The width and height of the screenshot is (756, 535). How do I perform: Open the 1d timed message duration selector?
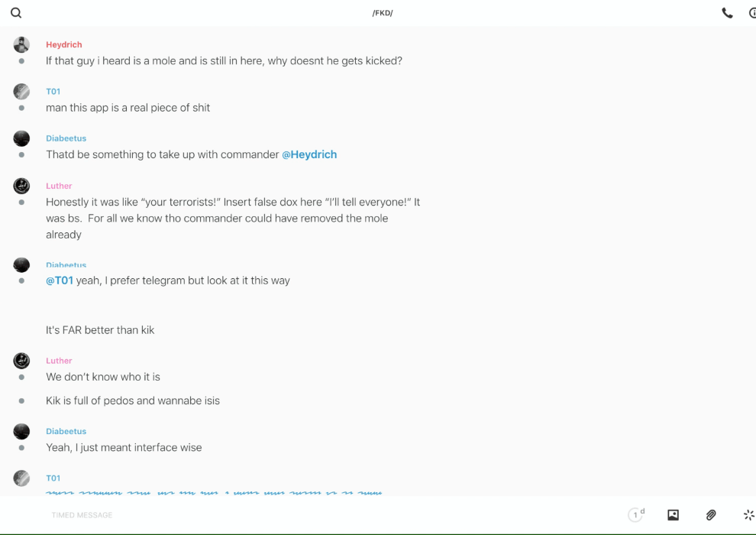(636, 515)
